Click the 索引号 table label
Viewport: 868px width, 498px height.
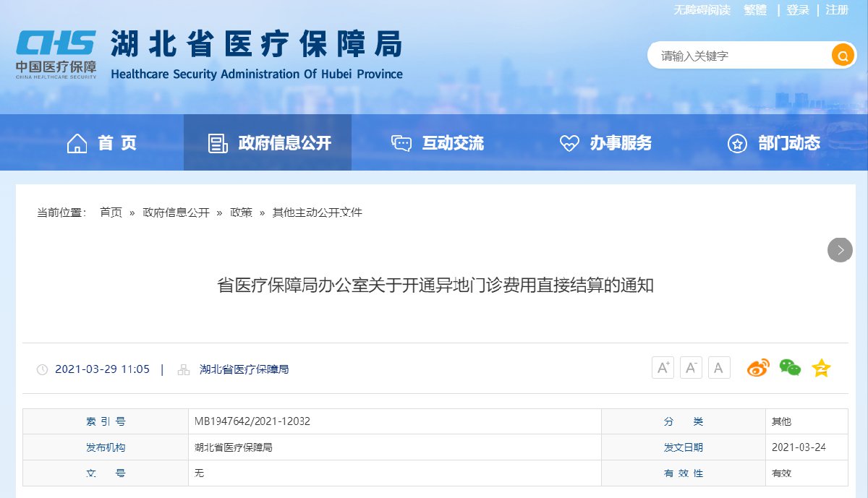[106, 421]
